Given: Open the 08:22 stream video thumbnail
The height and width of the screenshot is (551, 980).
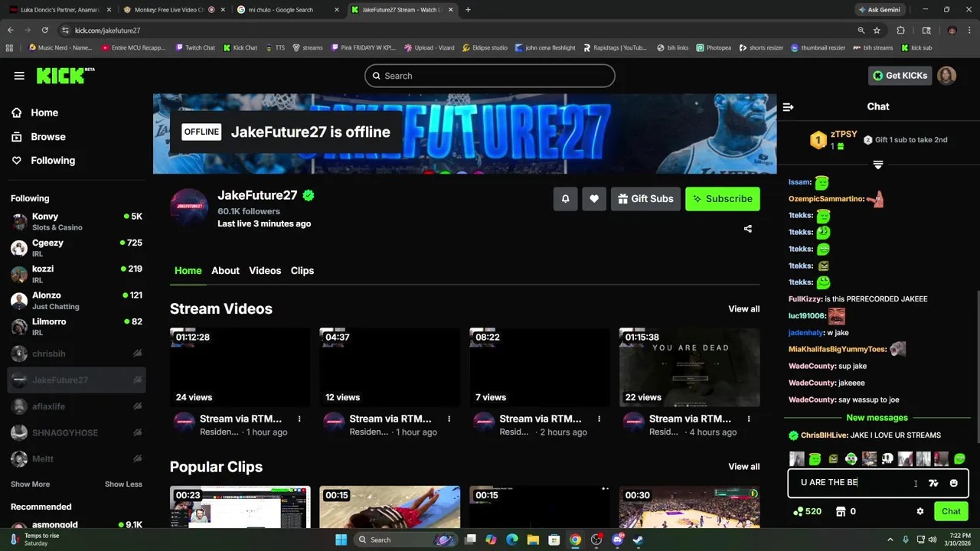Looking at the screenshot, I should coord(540,367).
